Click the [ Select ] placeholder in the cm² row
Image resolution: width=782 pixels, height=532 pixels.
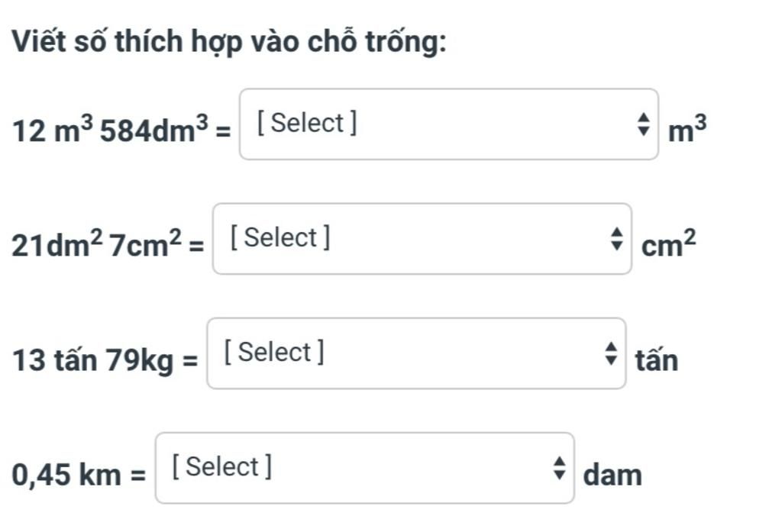click(280, 237)
